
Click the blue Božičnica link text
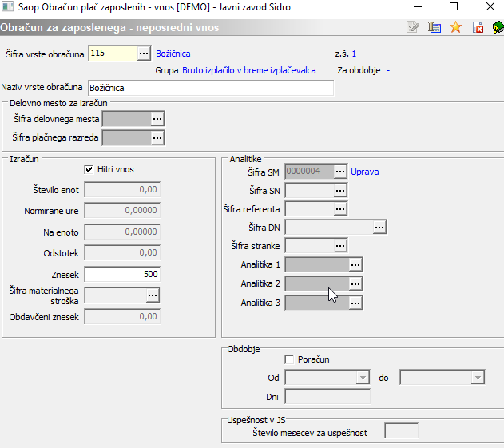[x=173, y=54]
